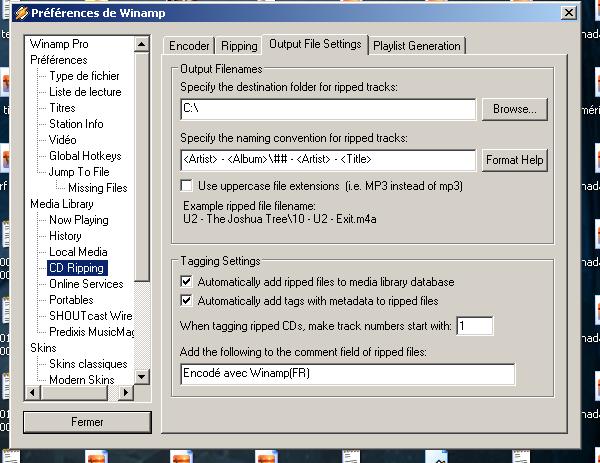This screenshot has height=463, width=600.
Task: Open Skins classiques preferences
Action: point(88,364)
